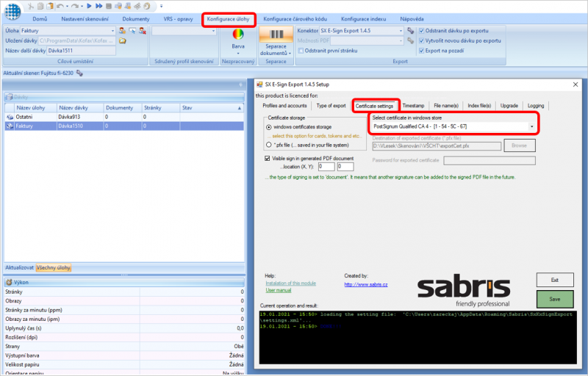Click the double-arrow fast-forward scan icon
588x376 pixels.
98,6
